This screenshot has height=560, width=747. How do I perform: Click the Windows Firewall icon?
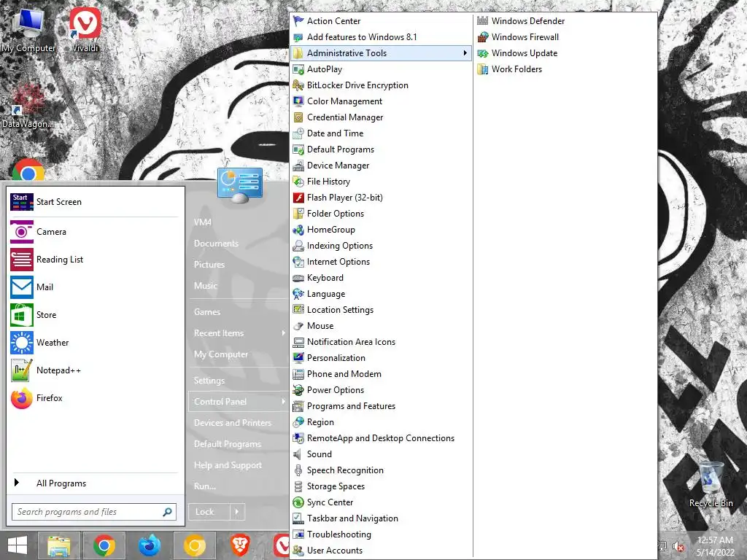[x=483, y=37]
